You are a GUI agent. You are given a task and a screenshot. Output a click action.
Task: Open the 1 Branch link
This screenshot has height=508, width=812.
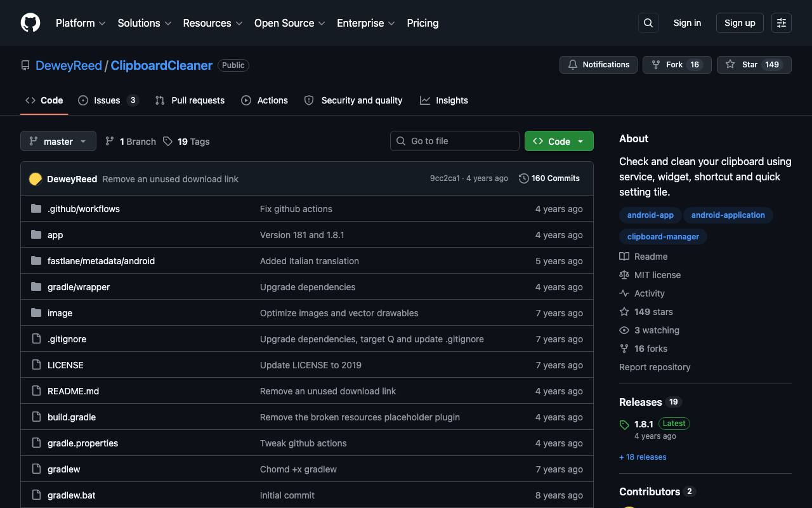pos(131,142)
